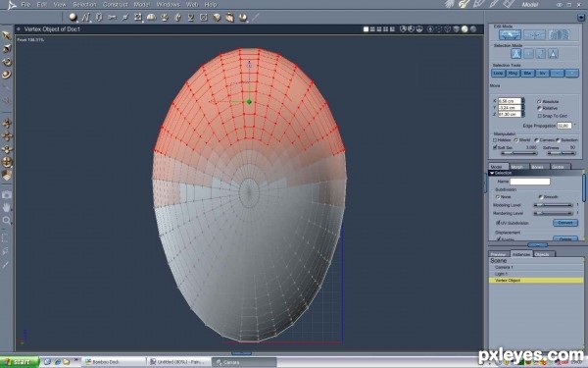
Task: Switch to the Bones tab
Action: coord(537,167)
